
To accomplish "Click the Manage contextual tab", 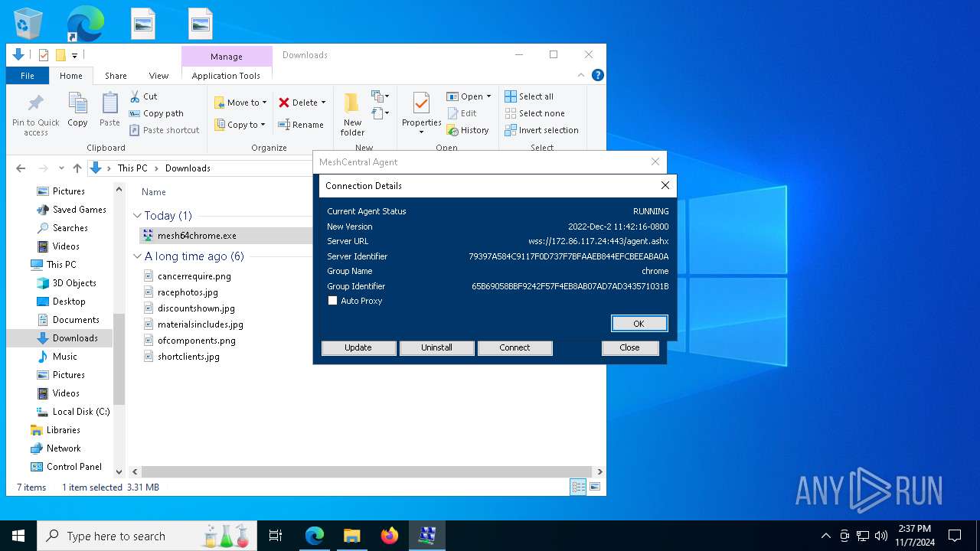I will (227, 57).
